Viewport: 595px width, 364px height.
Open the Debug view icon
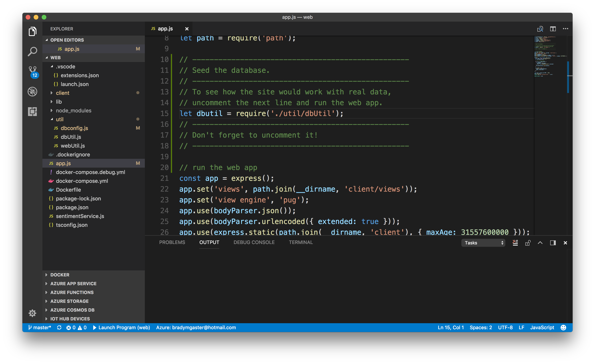(x=32, y=91)
